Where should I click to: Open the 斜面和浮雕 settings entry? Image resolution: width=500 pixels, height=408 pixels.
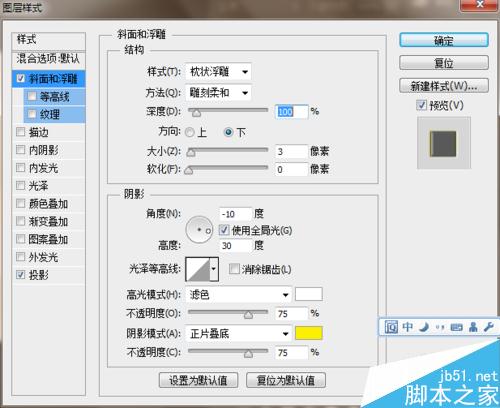pyautogui.click(x=53, y=79)
